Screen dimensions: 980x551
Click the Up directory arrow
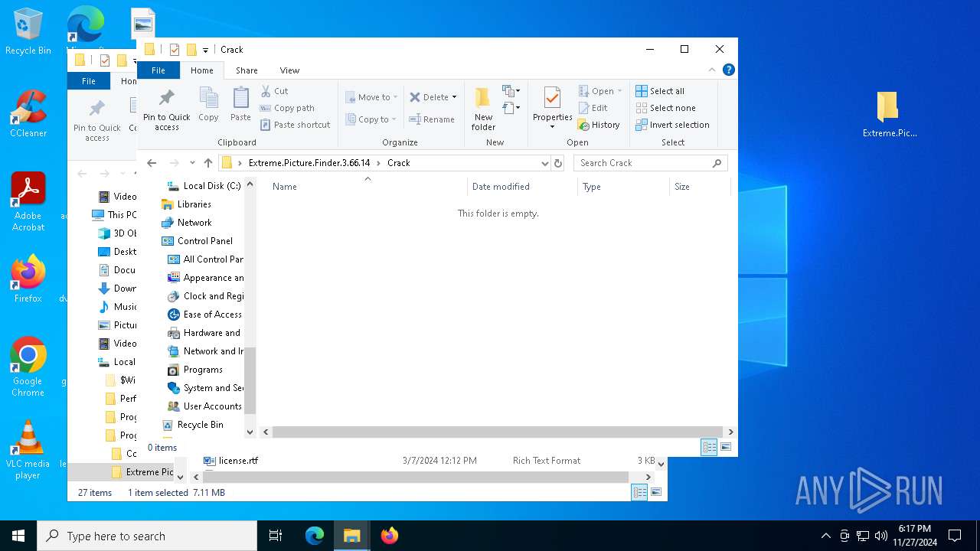207,163
